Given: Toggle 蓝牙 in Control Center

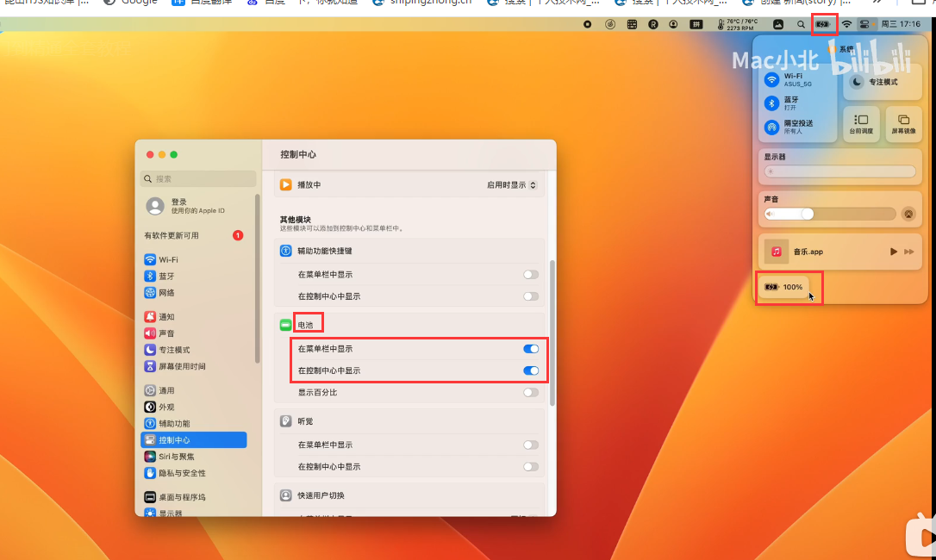Looking at the screenshot, I should click(772, 103).
